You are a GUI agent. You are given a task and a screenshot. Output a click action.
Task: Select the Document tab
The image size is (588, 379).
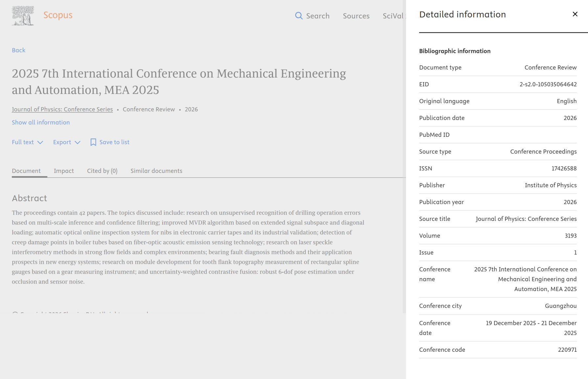tap(26, 171)
